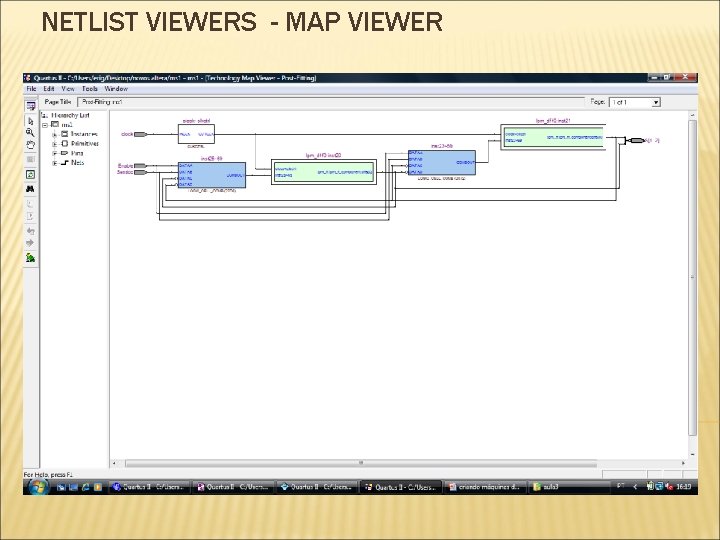This screenshot has width=720, height=540.
Task: Click the green Fit-in-window refresh icon
Action: 31,174
